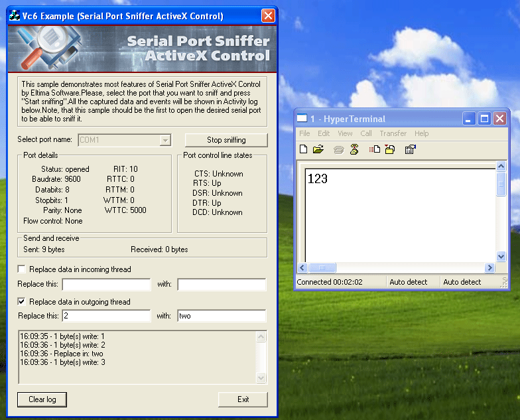Click HyperTerminal vertical scrollbar up arrow
This screenshot has height=420, width=520.
(501, 166)
